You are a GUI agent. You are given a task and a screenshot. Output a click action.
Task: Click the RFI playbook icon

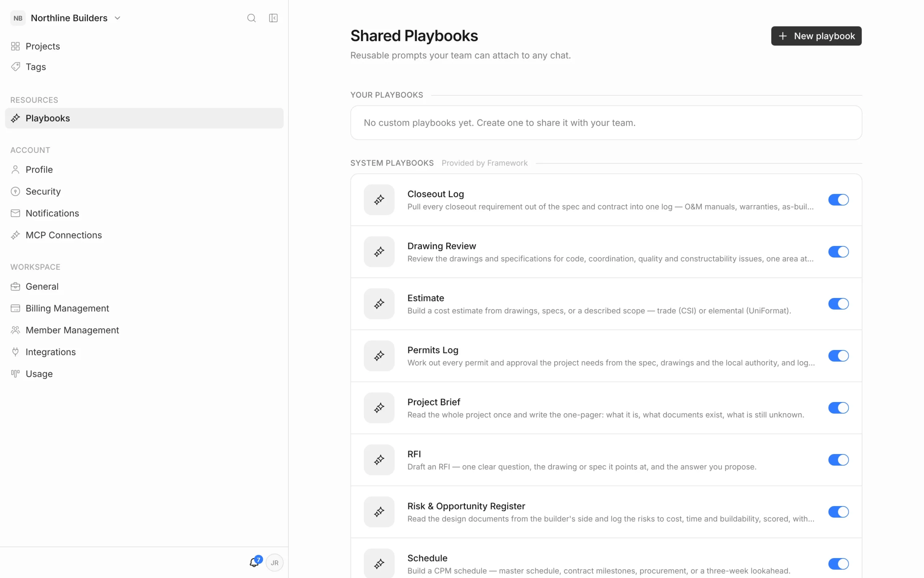pyautogui.click(x=379, y=460)
